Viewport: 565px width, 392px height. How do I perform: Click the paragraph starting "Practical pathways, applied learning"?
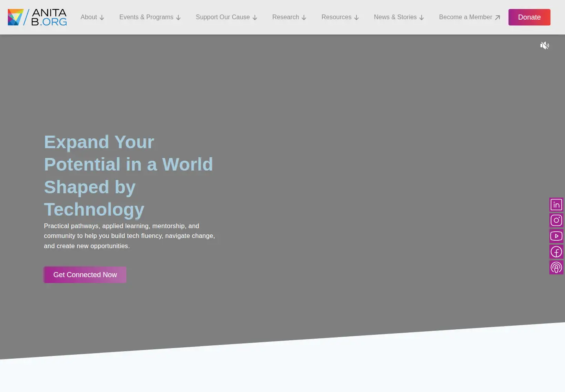pyautogui.click(x=129, y=236)
